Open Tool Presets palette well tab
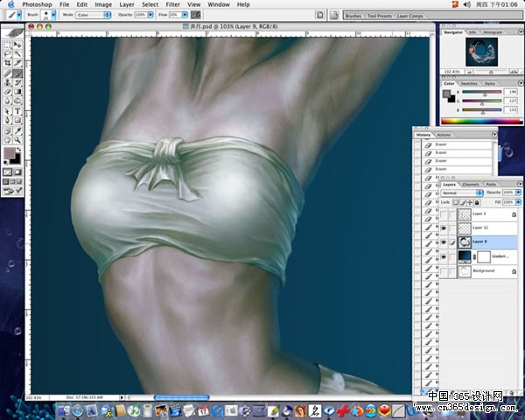This screenshot has height=420, width=525. (x=380, y=16)
